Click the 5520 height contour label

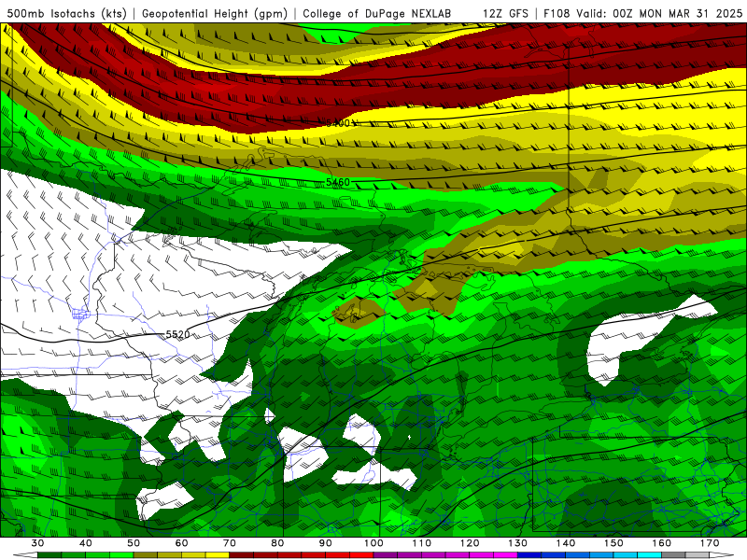177,335
